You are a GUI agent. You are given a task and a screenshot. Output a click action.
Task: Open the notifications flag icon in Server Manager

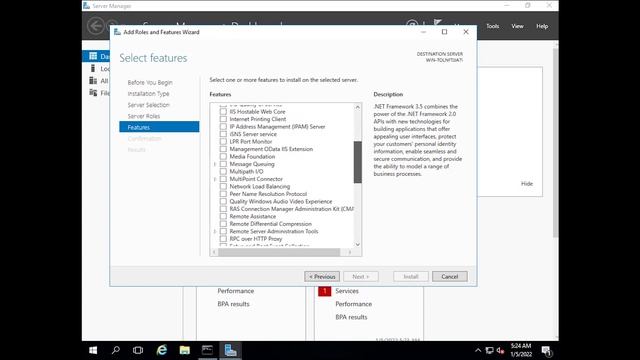pos(438,23)
